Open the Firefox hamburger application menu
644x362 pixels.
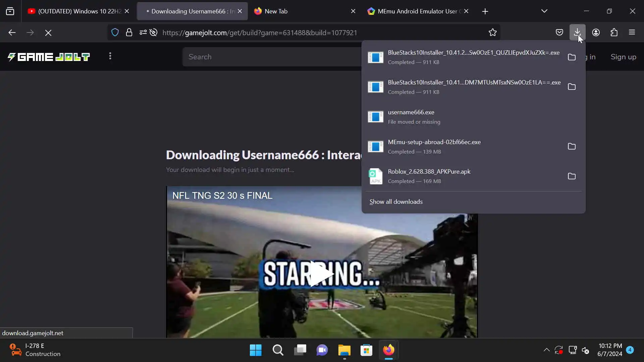point(632,33)
